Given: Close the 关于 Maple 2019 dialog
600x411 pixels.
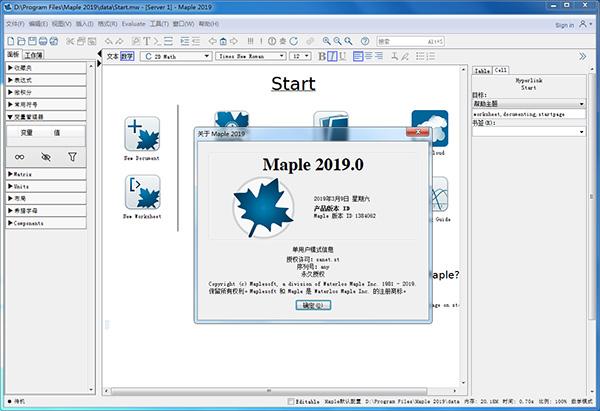Looking at the screenshot, I should 417,132.
